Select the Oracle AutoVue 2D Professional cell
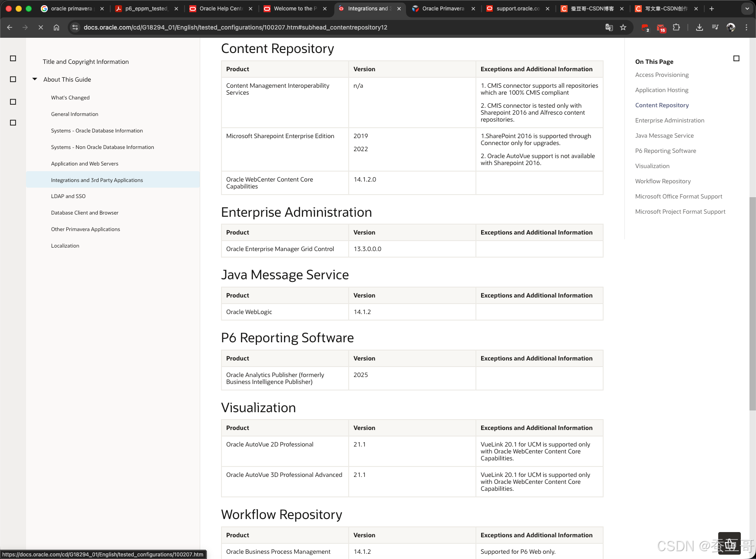The height and width of the screenshot is (559, 756). pyautogui.click(x=285, y=451)
